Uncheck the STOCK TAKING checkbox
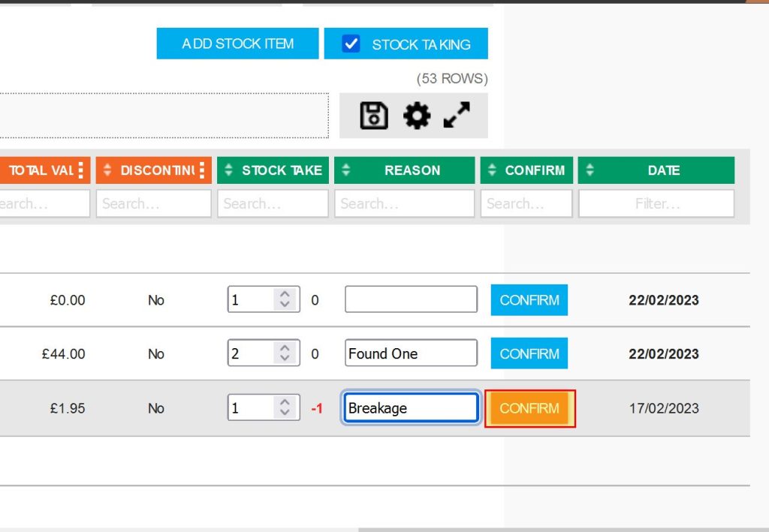The width and height of the screenshot is (769, 532). click(x=351, y=43)
